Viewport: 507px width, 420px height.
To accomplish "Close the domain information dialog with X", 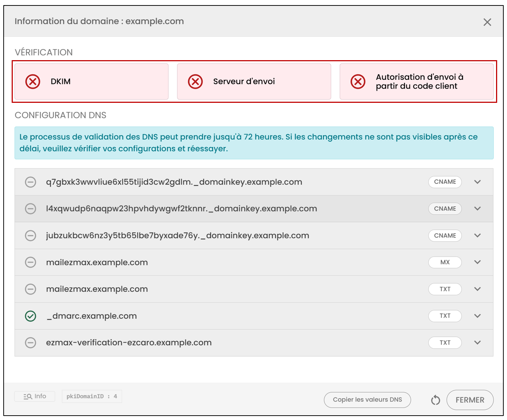I will [487, 22].
